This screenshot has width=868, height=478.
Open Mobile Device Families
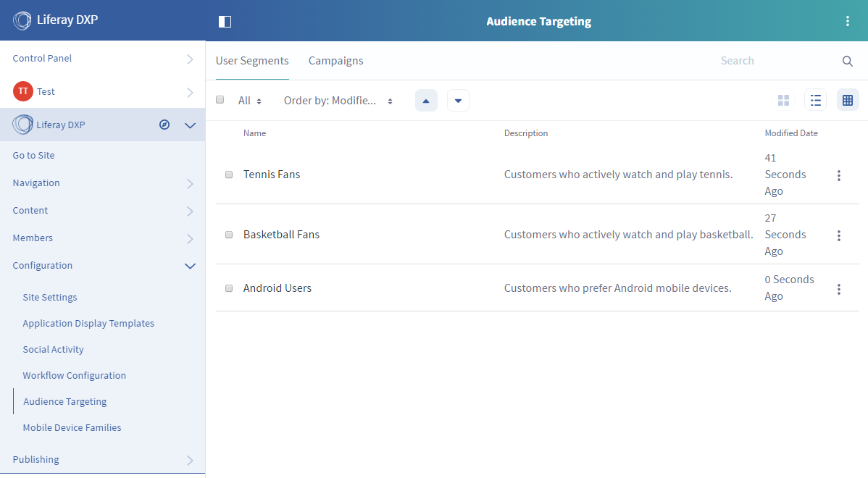tap(72, 427)
